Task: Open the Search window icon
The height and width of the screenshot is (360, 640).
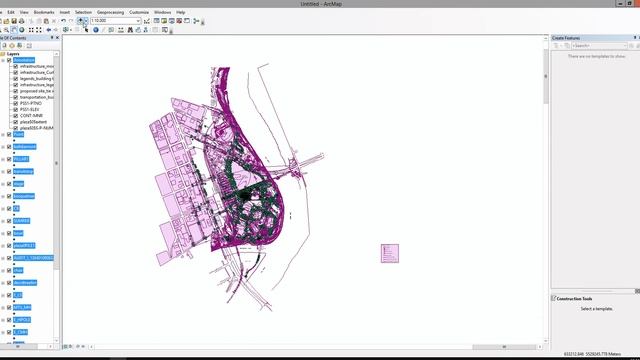Action: coord(171,21)
